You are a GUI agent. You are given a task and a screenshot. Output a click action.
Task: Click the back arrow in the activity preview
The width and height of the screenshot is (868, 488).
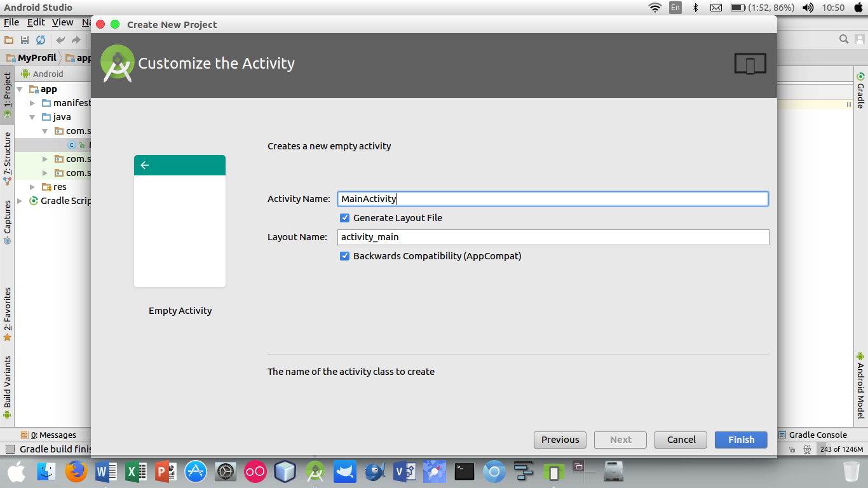tap(145, 165)
